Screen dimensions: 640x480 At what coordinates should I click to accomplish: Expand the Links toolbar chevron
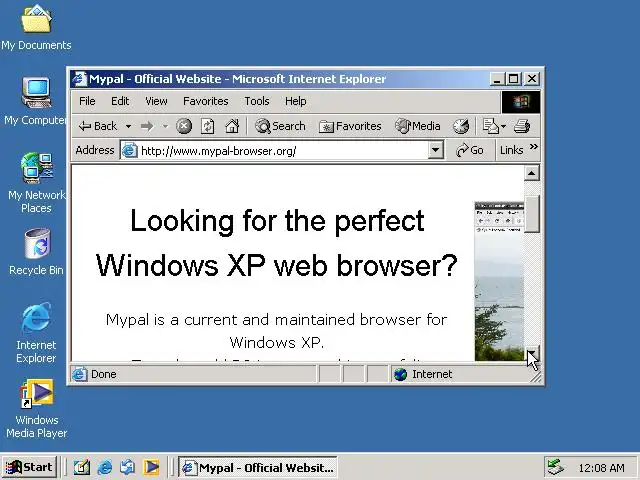coord(533,147)
